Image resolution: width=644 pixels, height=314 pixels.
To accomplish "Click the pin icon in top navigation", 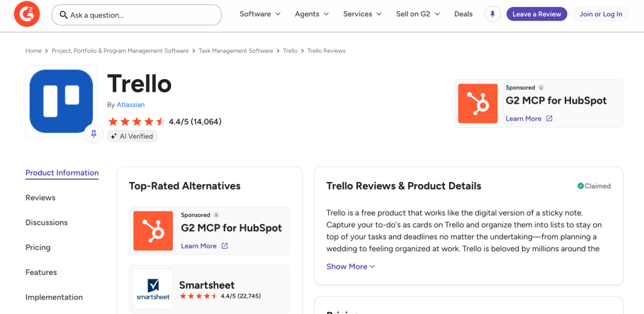I will tap(492, 14).
